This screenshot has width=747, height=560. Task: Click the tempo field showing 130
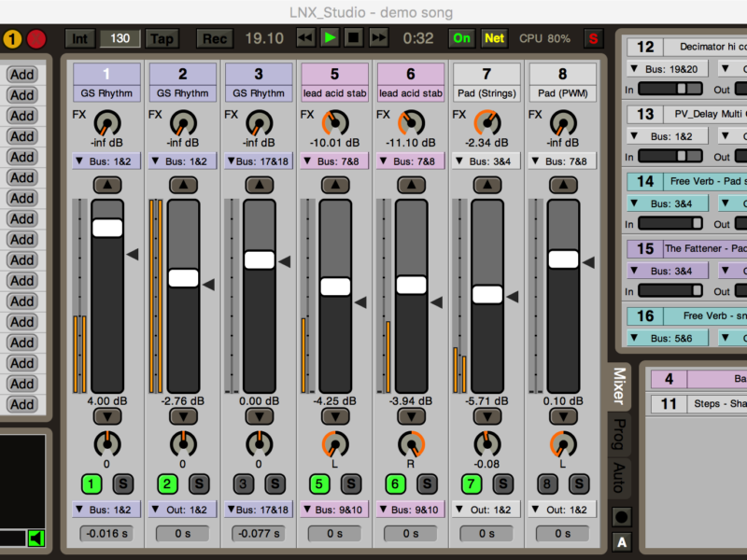pyautogui.click(x=120, y=38)
